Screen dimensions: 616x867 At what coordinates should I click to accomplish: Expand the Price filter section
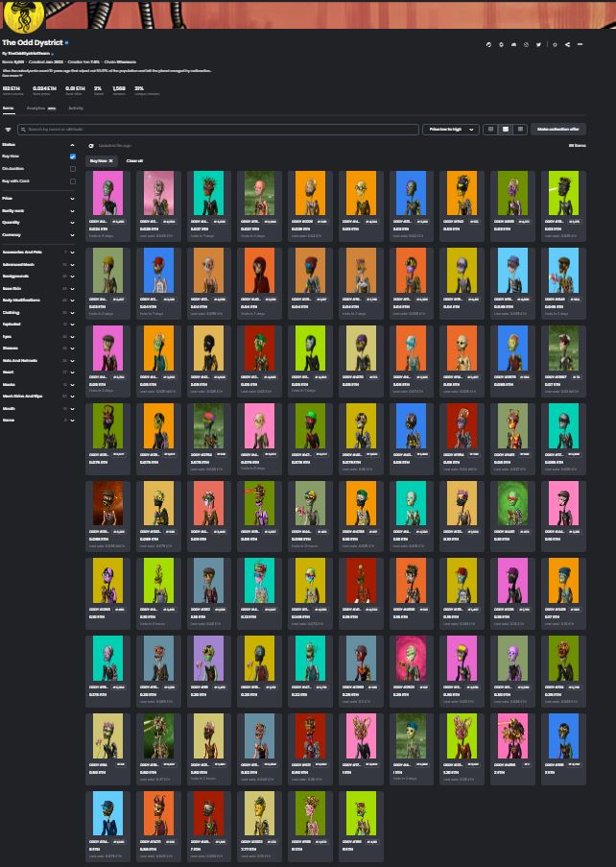(x=38, y=198)
